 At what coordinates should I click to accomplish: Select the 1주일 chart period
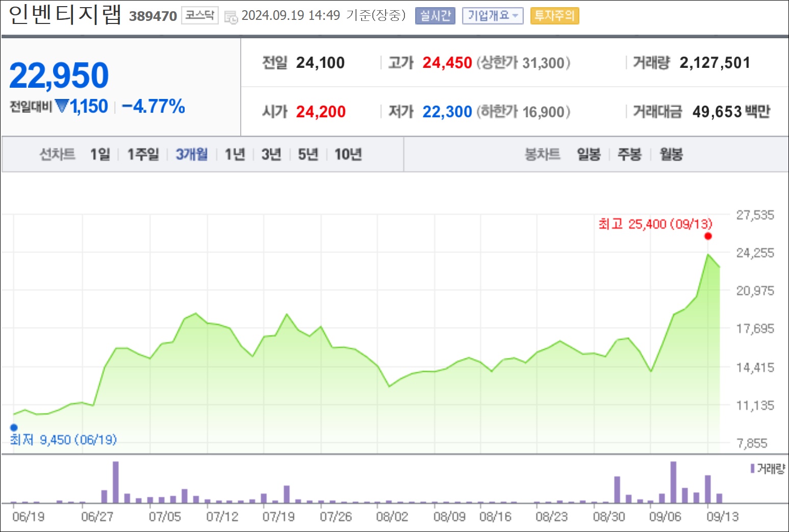tap(143, 154)
